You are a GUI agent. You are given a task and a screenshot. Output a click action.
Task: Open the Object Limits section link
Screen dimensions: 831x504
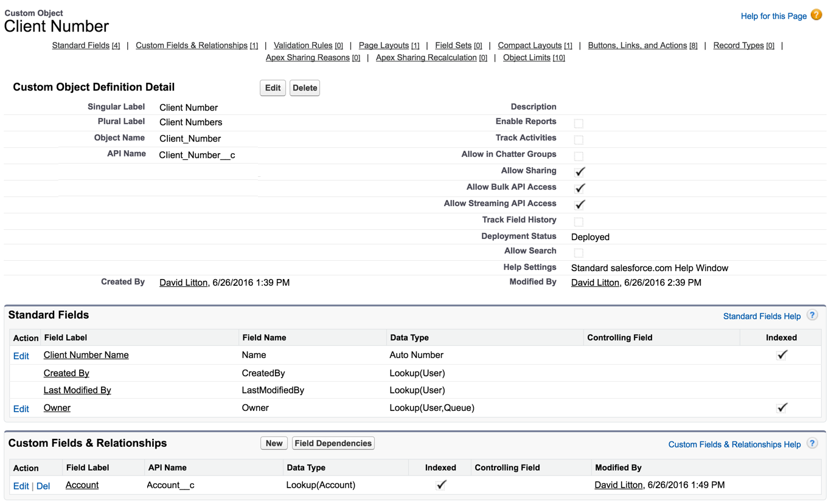pos(527,58)
